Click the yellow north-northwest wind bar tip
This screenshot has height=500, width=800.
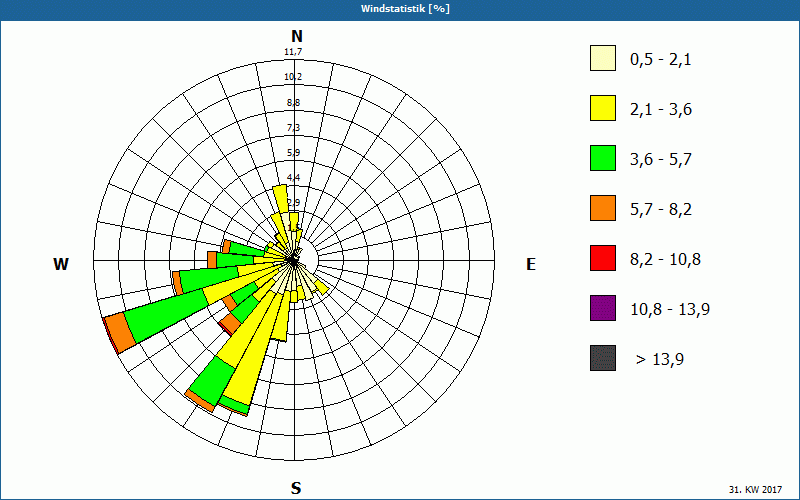pos(281,199)
